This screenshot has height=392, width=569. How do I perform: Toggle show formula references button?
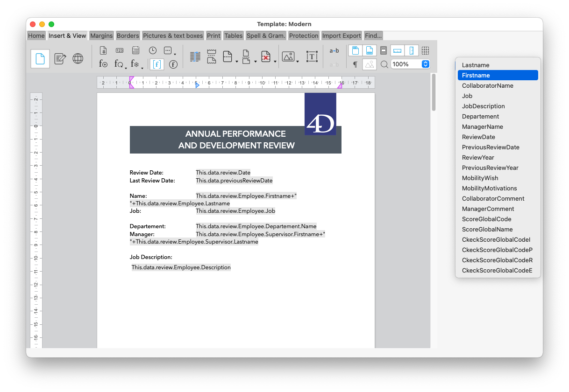156,64
